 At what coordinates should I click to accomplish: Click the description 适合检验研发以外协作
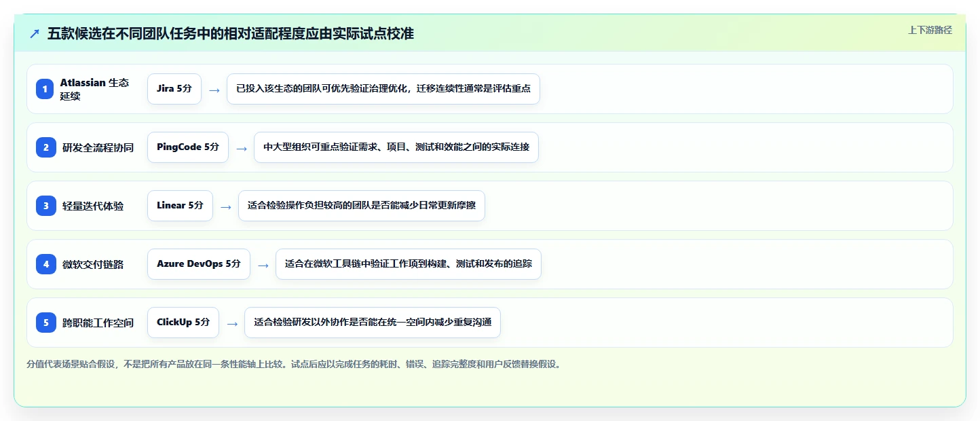[373, 323]
